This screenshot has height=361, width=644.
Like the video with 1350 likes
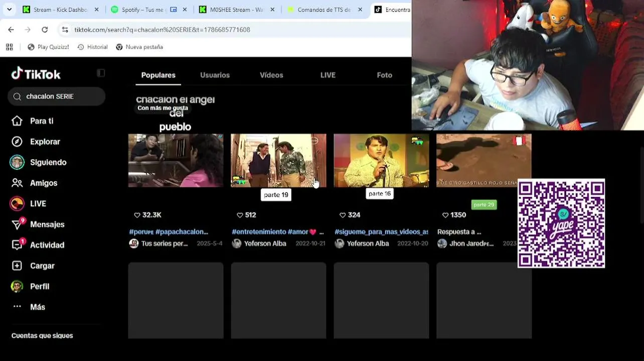coord(446,215)
